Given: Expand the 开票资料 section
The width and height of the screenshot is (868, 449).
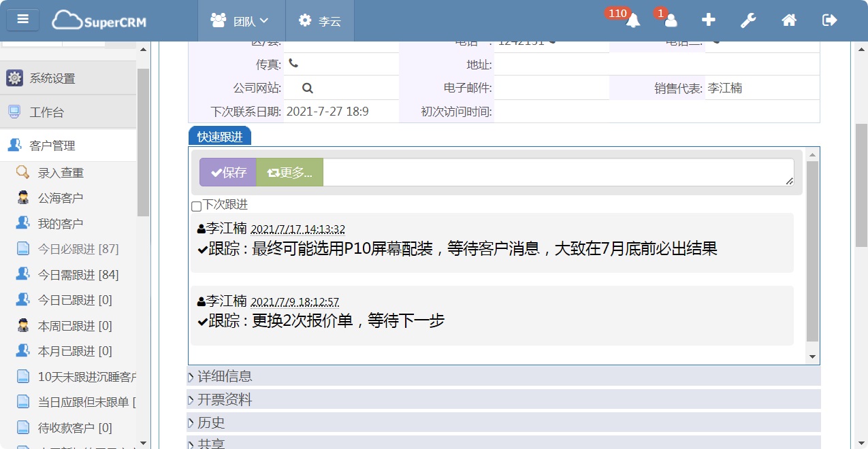Looking at the screenshot, I should pos(225,399).
